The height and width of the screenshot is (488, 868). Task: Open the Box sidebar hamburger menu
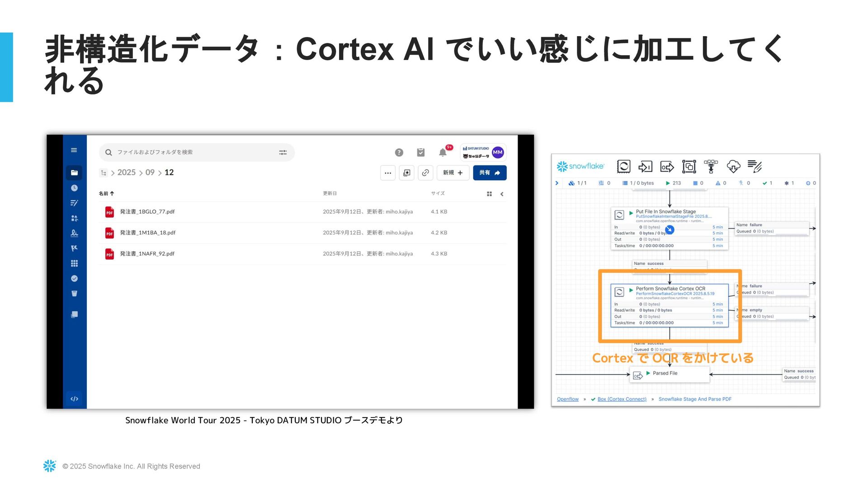coord(74,150)
